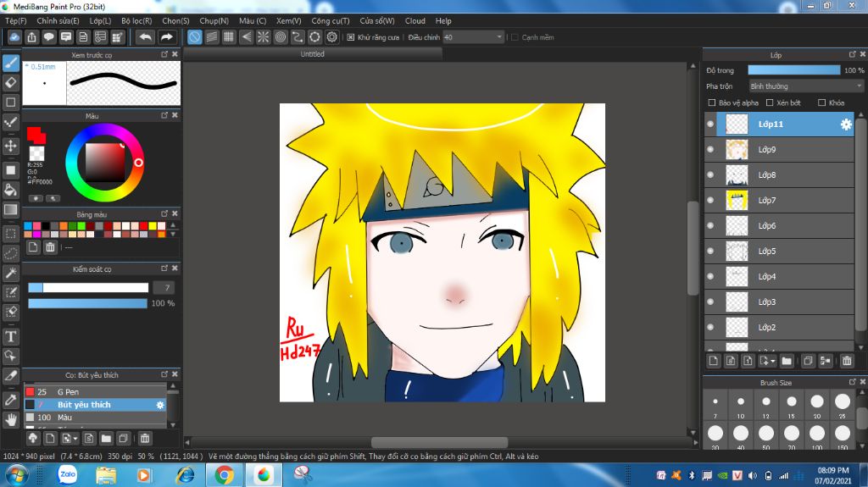
Task: Select the Eyedropper tool
Action: 10,400
